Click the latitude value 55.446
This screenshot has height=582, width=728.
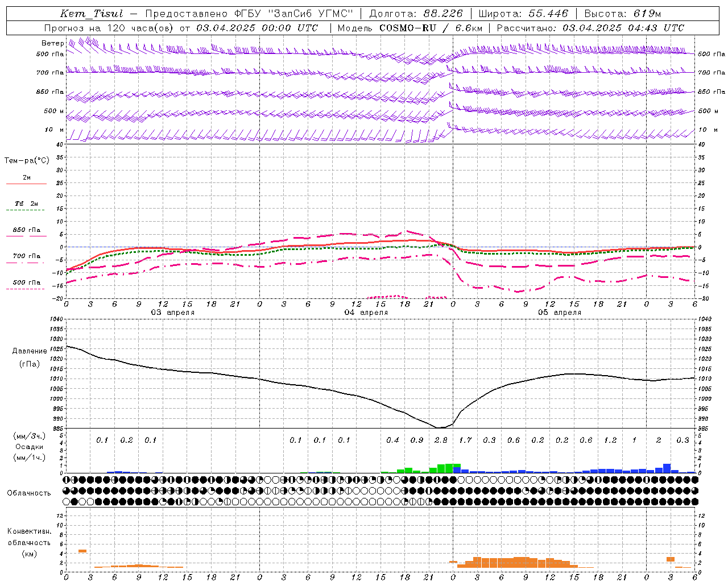[549, 14]
